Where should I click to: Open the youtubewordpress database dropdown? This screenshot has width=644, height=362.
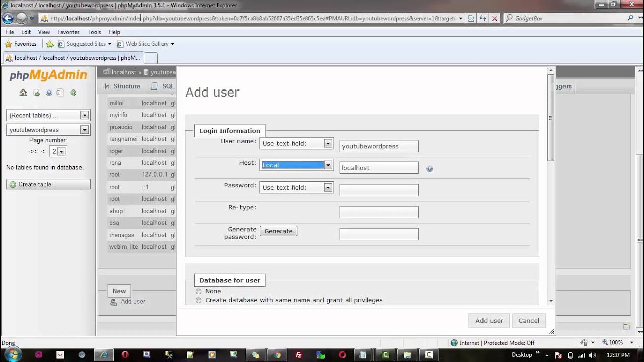[x=48, y=130]
